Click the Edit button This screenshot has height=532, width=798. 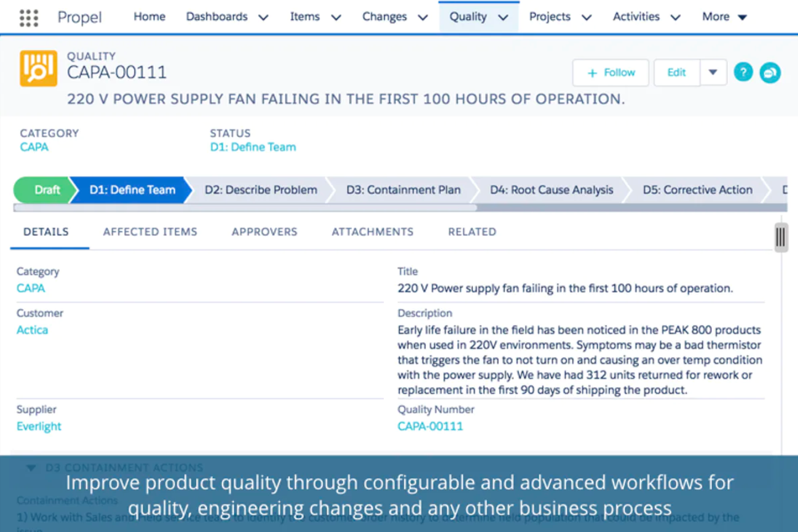click(676, 72)
